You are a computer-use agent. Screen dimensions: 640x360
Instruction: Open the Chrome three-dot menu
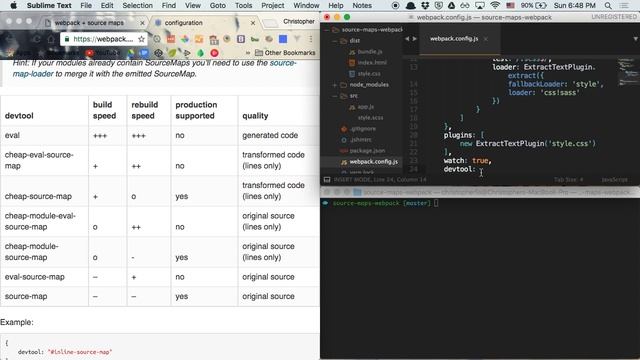coord(311,39)
